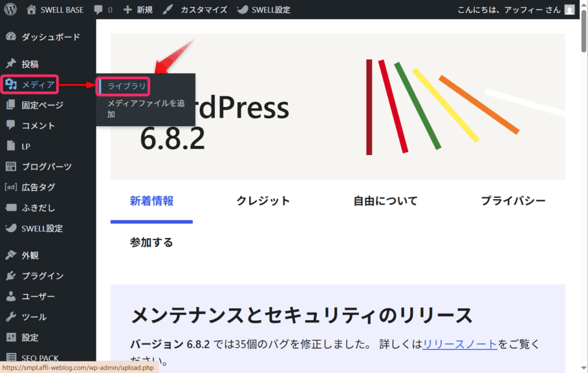Switch to the 自由について tab
This screenshot has width=588, height=373.
click(385, 201)
